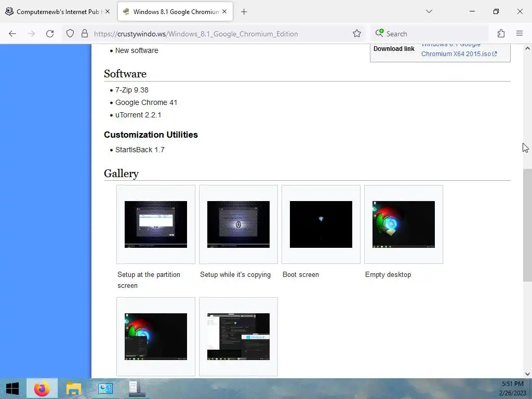The height and width of the screenshot is (399, 532).
Task: Bookmark this page with the star icon
Action: [356, 34]
